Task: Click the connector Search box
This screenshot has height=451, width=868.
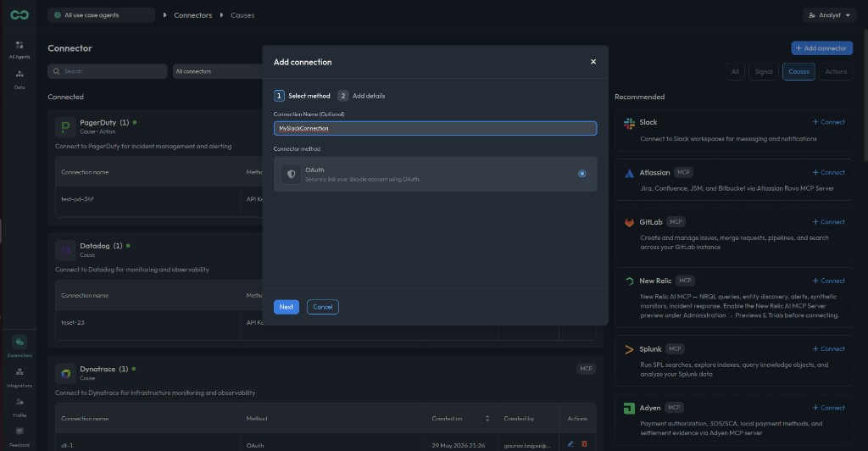Action: point(108,71)
